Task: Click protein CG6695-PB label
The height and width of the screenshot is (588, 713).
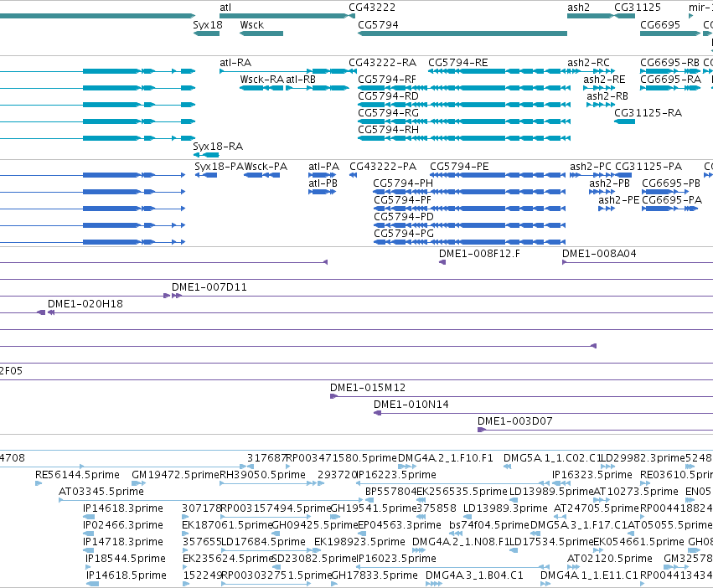Action: pyautogui.click(x=671, y=183)
